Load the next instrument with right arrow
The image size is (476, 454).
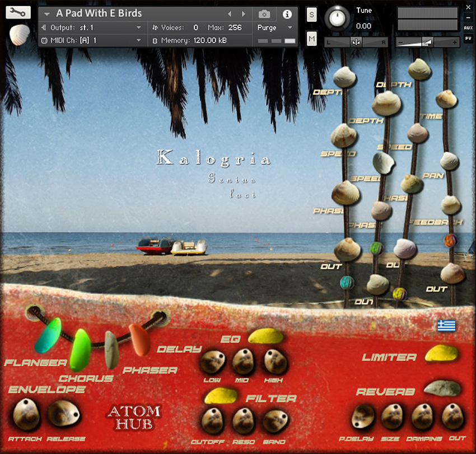pos(243,14)
